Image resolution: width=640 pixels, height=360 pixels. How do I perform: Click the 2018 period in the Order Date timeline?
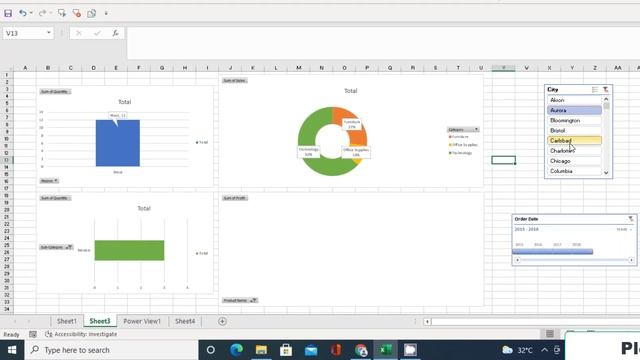(576, 244)
